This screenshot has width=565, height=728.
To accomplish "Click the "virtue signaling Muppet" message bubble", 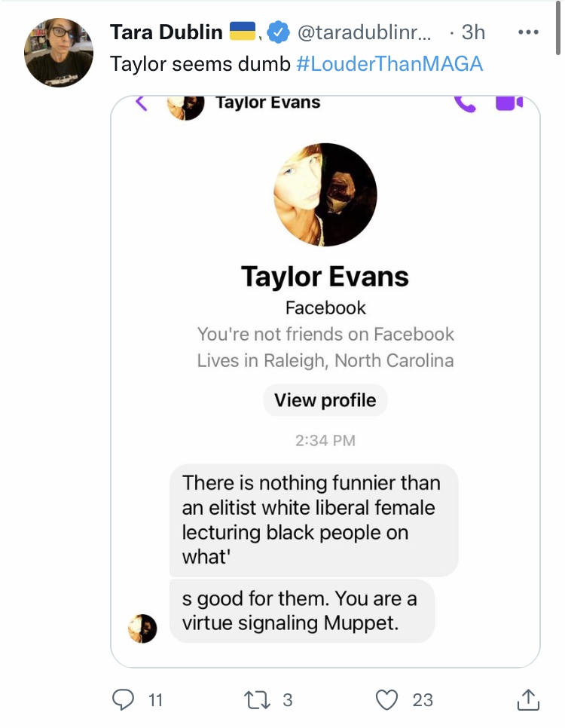I will point(302,610).
